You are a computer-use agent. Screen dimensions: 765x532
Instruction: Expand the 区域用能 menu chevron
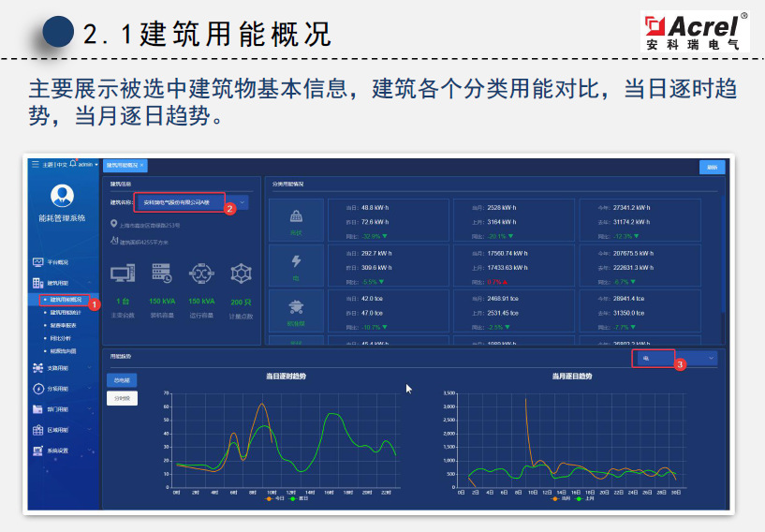[90, 430]
